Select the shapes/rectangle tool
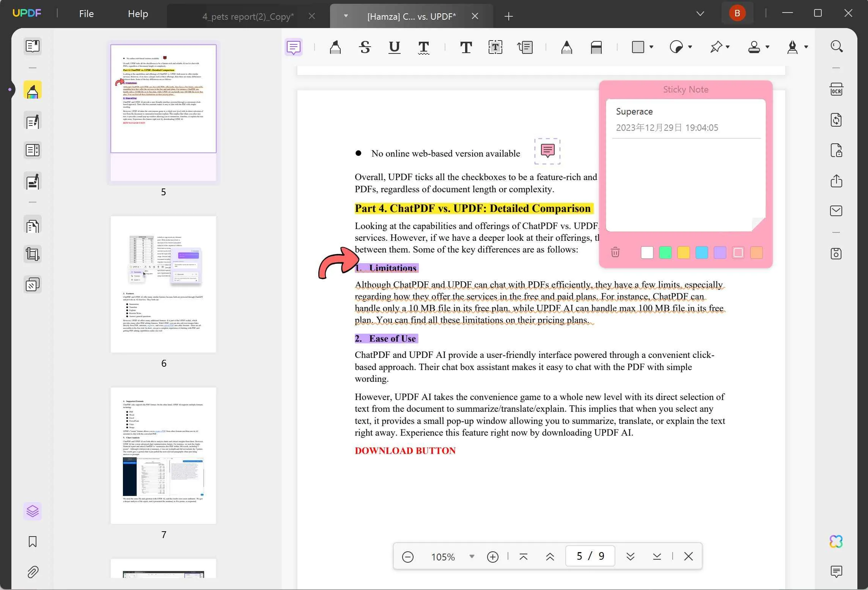 click(637, 46)
